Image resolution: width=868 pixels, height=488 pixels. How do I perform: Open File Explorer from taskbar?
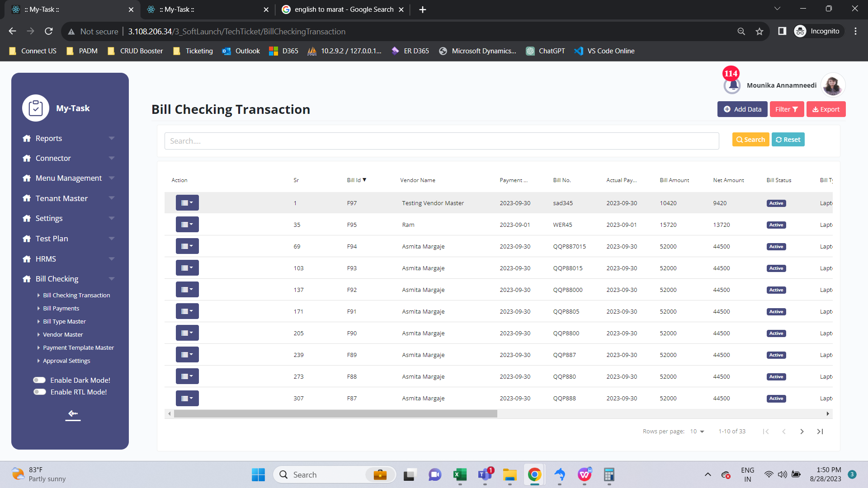tap(510, 474)
